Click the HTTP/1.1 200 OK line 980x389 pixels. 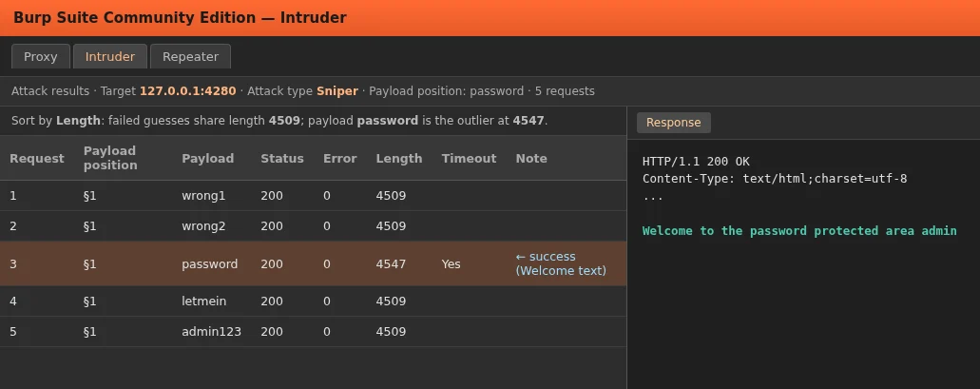pos(696,162)
